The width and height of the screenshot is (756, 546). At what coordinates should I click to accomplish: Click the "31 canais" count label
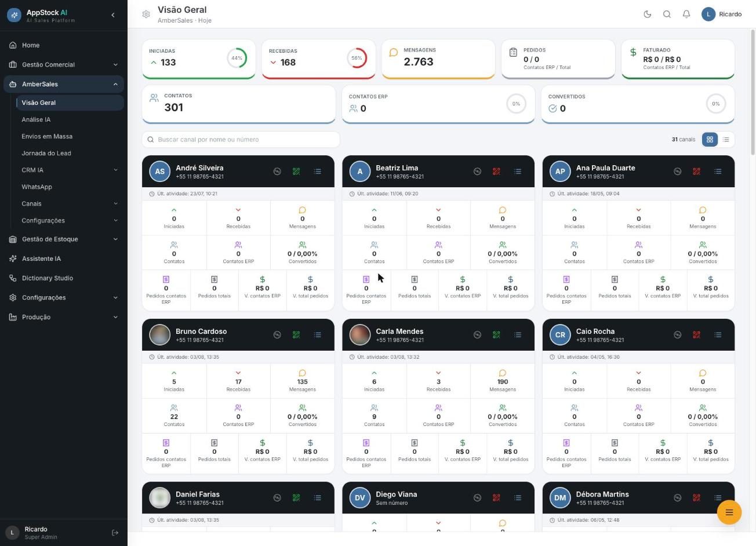pos(683,140)
